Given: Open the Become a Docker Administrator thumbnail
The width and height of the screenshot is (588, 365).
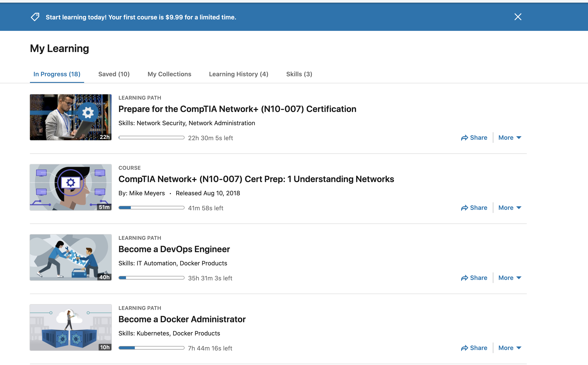Looking at the screenshot, I should 71,327.
